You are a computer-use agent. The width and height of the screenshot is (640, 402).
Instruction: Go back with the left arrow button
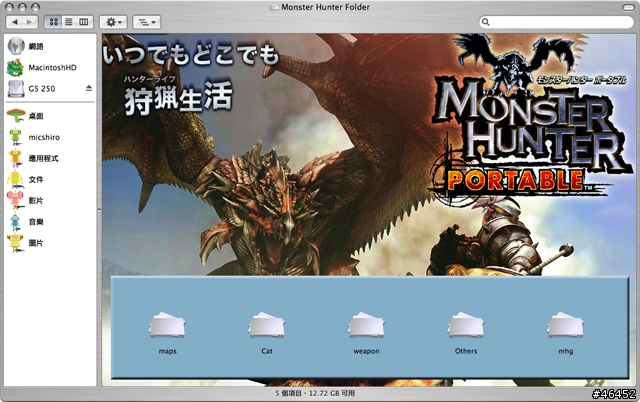[15, 22]
